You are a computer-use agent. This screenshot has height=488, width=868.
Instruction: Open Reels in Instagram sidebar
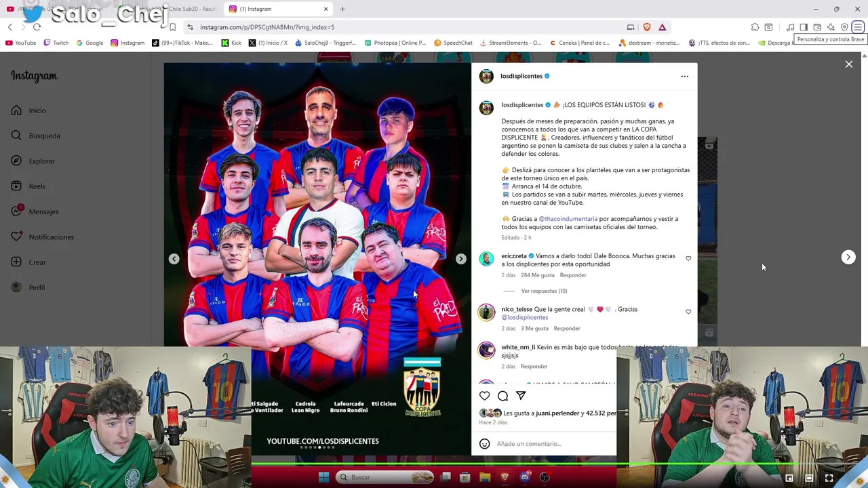coord(28,186)
